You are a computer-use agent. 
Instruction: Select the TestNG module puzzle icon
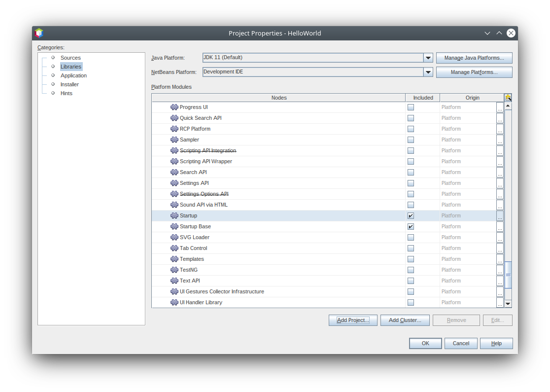click(x=174, y=270)
